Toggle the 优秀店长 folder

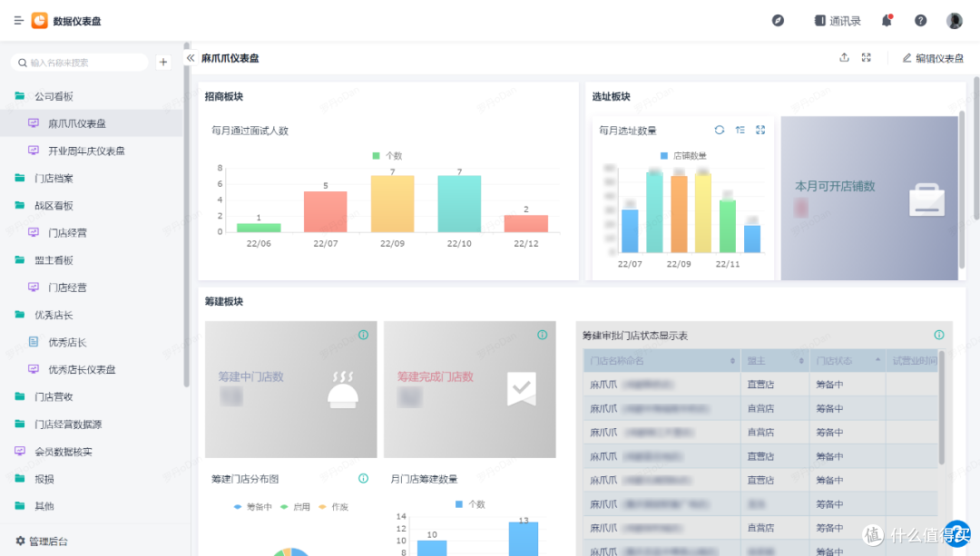pos(92,315)
